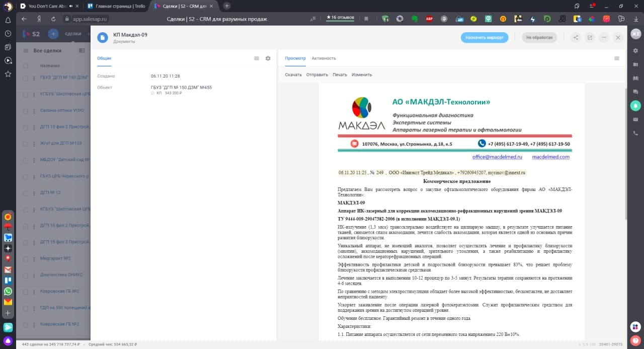
Task: Click the macdelmed.com link in the document
Action: 550,157
